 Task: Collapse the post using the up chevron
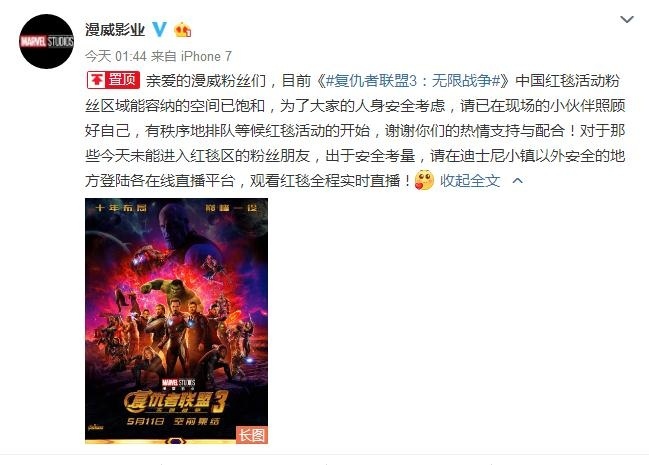pyautogui.click(x=517, y=181)
